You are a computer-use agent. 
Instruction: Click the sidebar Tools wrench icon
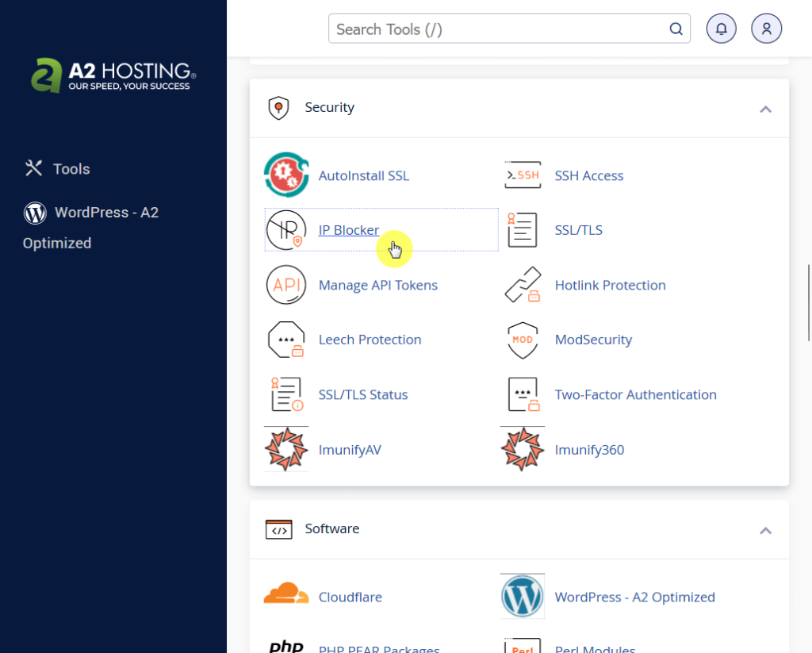point(33,168)
